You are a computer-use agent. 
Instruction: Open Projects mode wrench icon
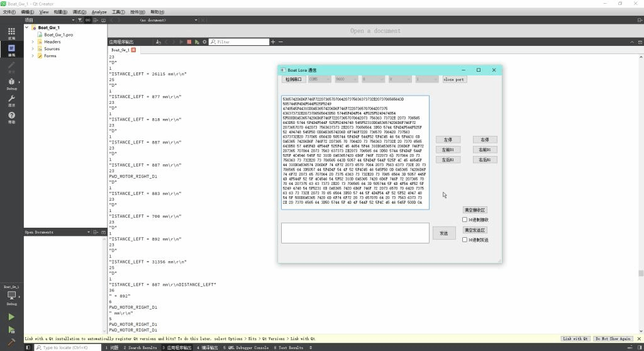point(11,100)
